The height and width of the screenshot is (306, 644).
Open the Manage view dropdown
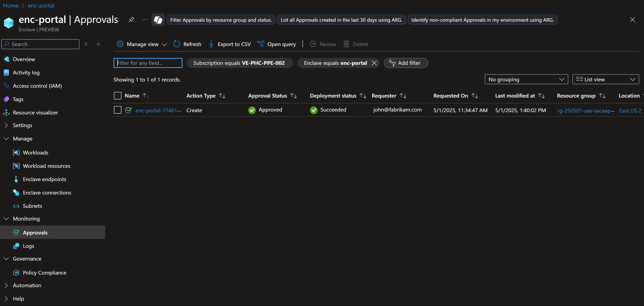(x=142, y=44)
